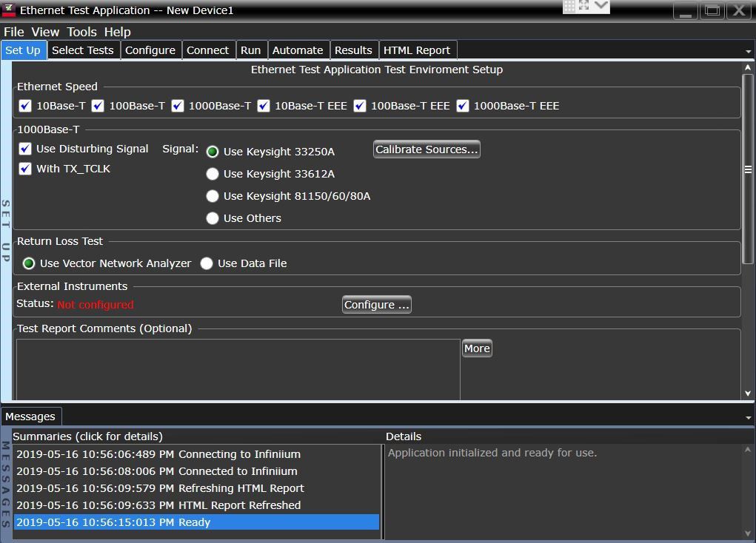This screenshot has height=543, width=756.
Task: Maximize the Ethernet Test Application window
Action: tap(712, 10)
